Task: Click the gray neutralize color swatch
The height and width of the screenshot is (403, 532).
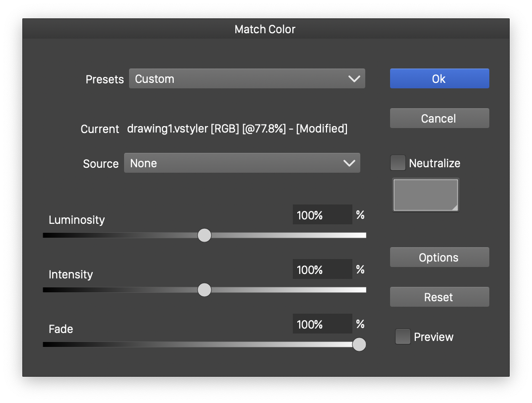Action: coord(425,195)
